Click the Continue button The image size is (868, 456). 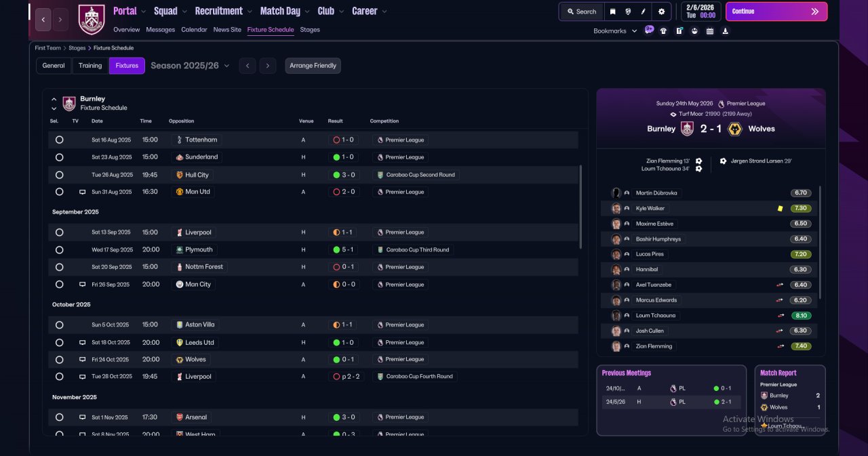point(776,12)
